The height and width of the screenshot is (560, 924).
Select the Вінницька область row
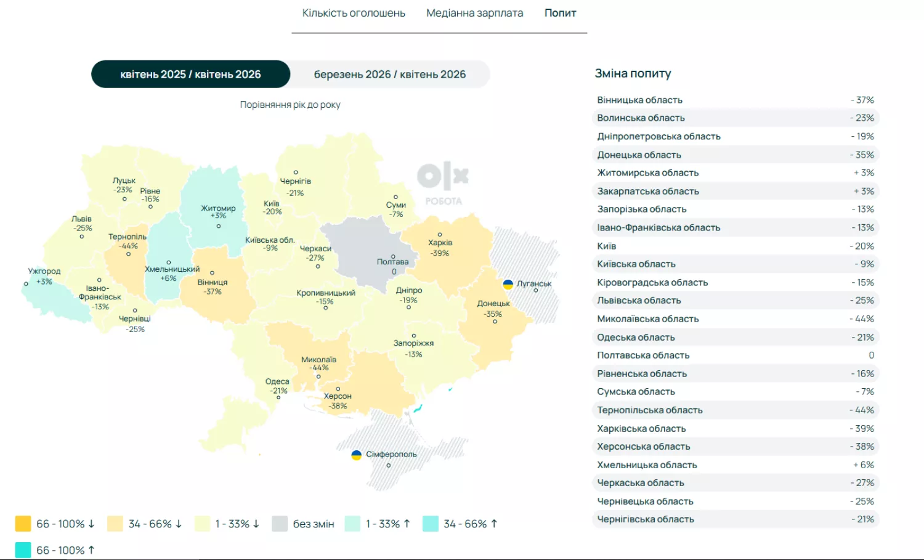coord(736,100)
